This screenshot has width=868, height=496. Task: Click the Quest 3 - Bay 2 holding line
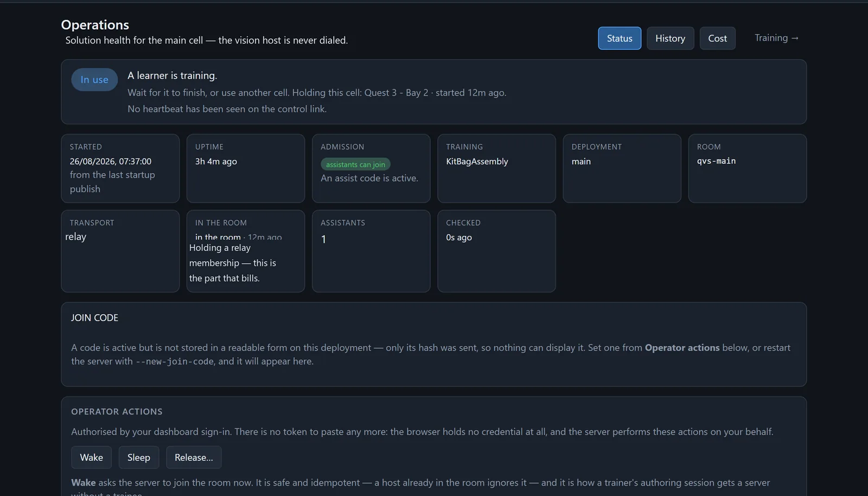pyautogui.click(x=317, y=93)
